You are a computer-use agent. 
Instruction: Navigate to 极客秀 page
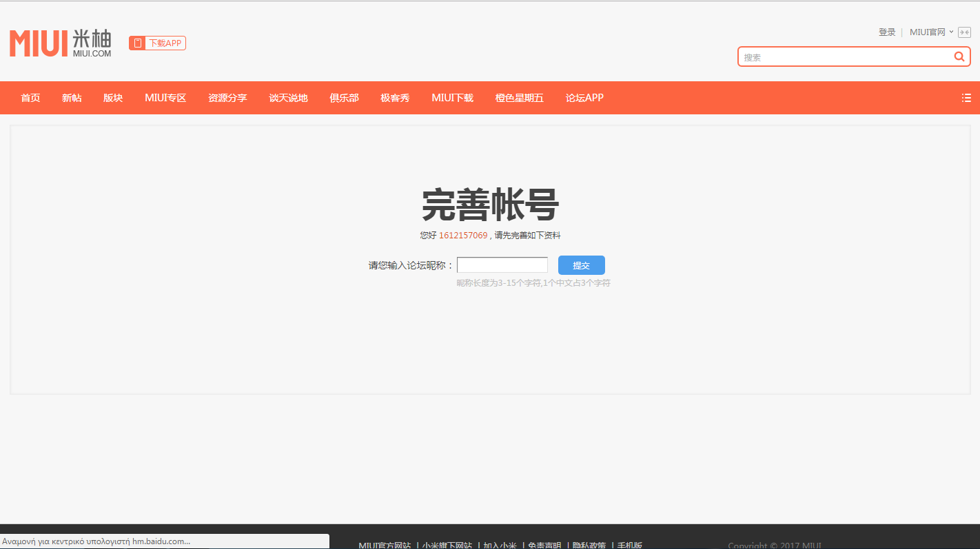pyautogui.click(x=395, y=98)
